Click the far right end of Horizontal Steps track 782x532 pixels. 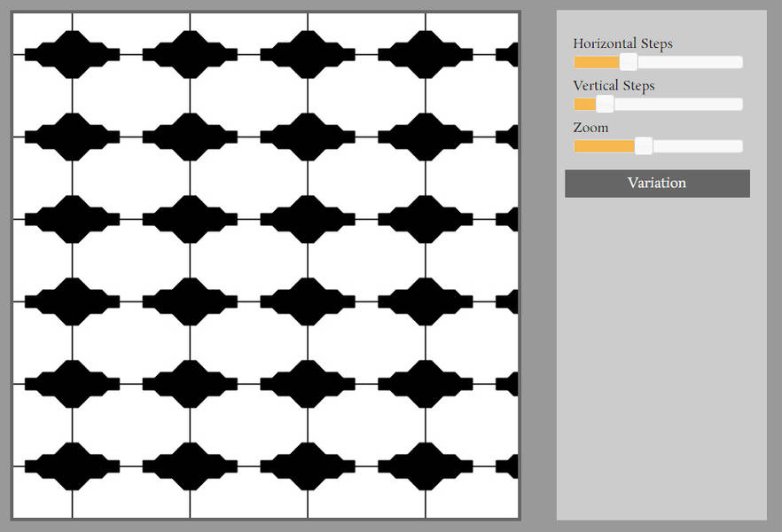click(739, 62)
